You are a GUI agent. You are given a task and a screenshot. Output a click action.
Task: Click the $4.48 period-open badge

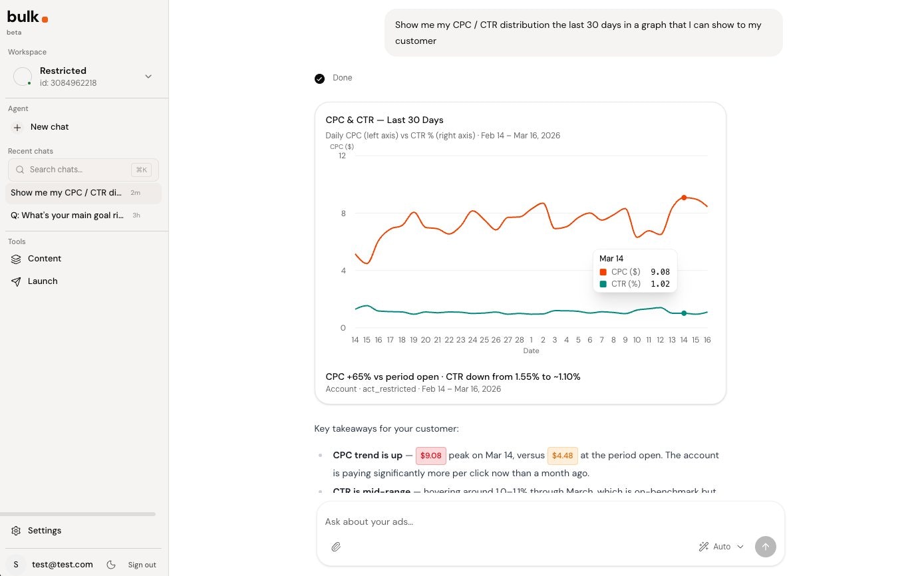point(562,456)
